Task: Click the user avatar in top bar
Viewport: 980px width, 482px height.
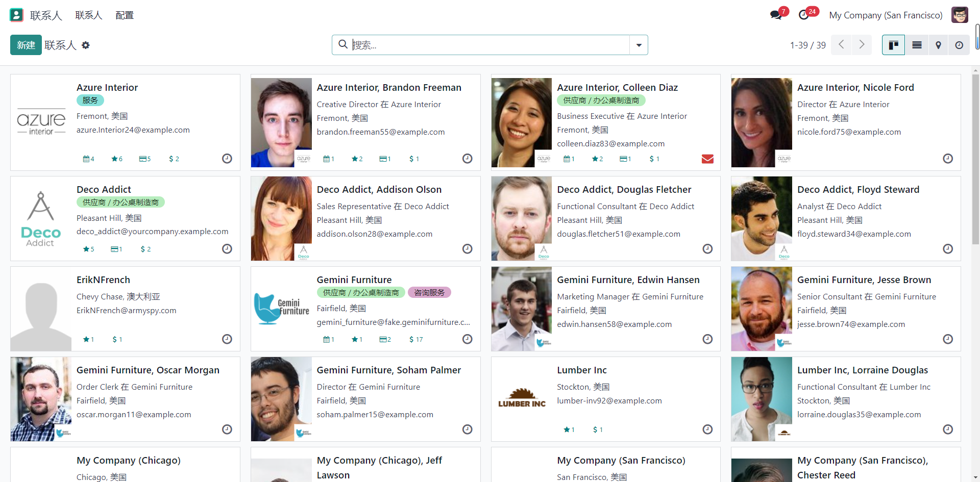Action: click(960, 15)
